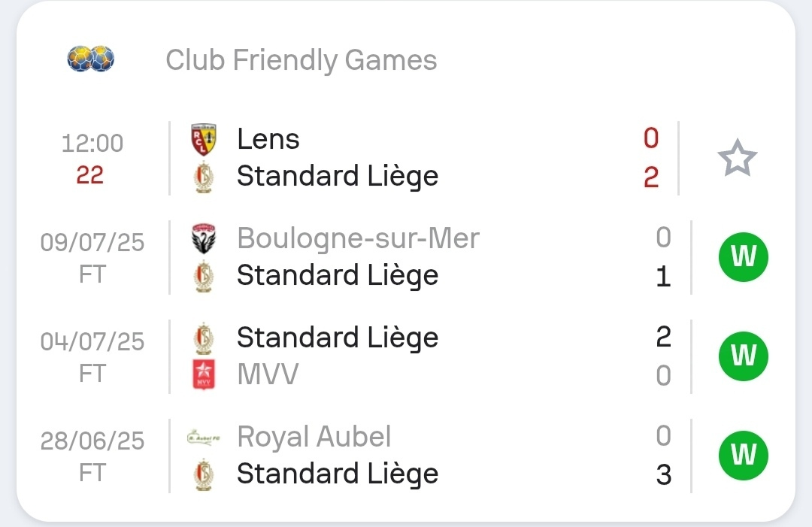Click Standard Liège live score of 2
Image resolution: width=812 pixels, height=527 pixels.
[651, 177]
